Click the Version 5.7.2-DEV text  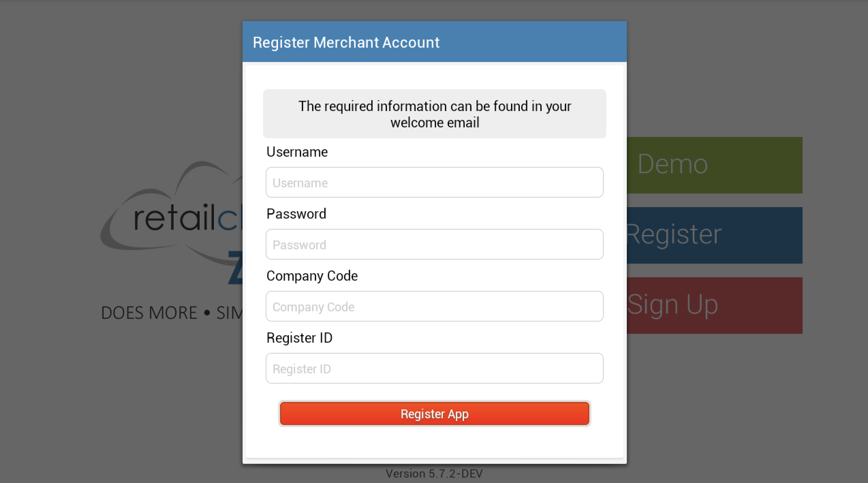click(x=434, y=474)
